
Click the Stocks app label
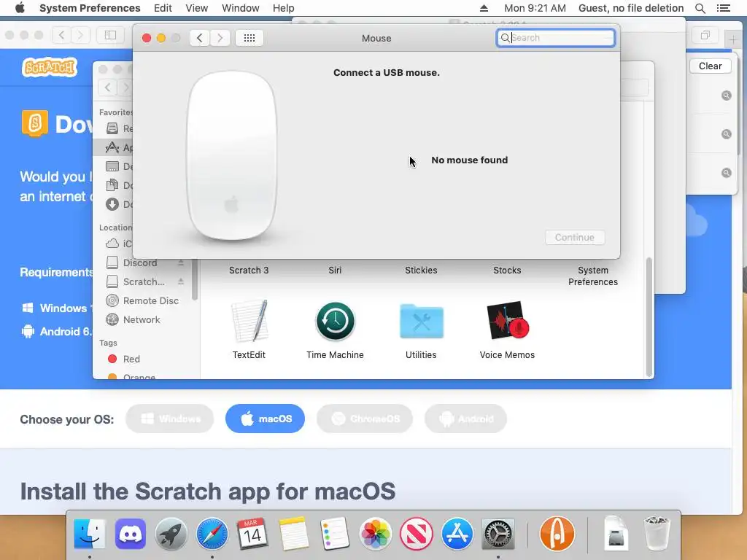tap(508, 270)
